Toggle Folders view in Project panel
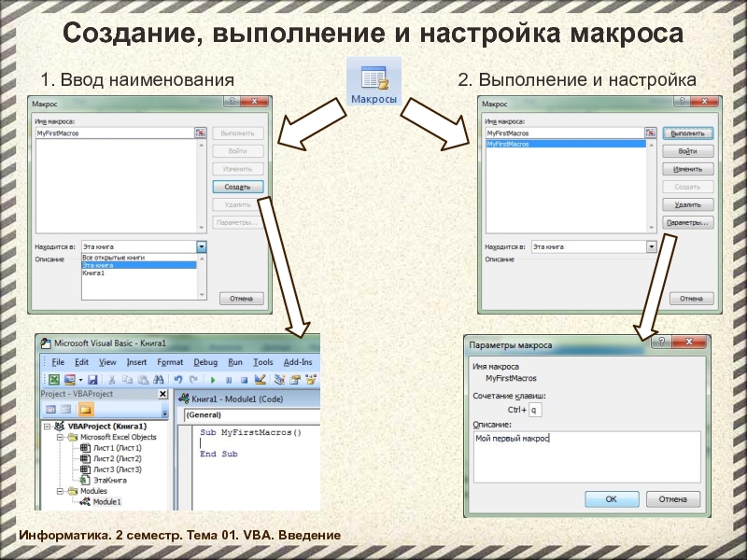Image resolution: width=747 pixels, height=560 pixels. [85, 409]
